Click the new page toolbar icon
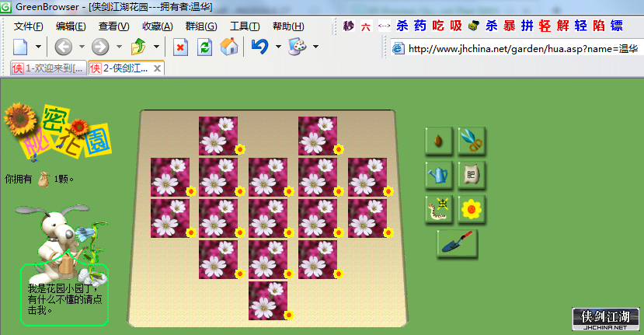Screen dimensions: 644x335 tap(20, 47)
